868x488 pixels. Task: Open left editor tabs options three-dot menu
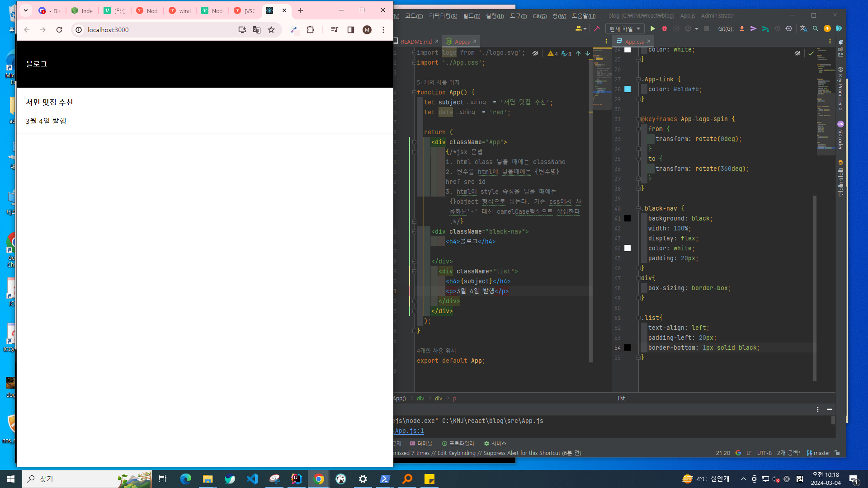click(606, 41)
